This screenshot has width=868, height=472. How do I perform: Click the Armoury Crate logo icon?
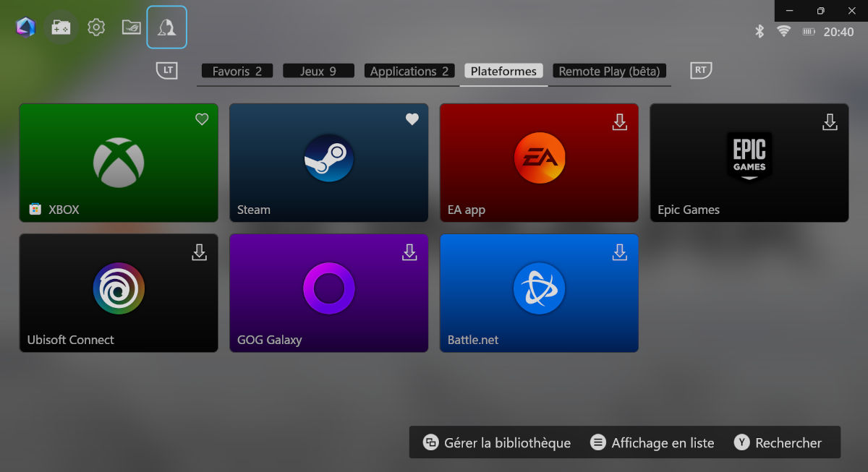coord(25,27)
